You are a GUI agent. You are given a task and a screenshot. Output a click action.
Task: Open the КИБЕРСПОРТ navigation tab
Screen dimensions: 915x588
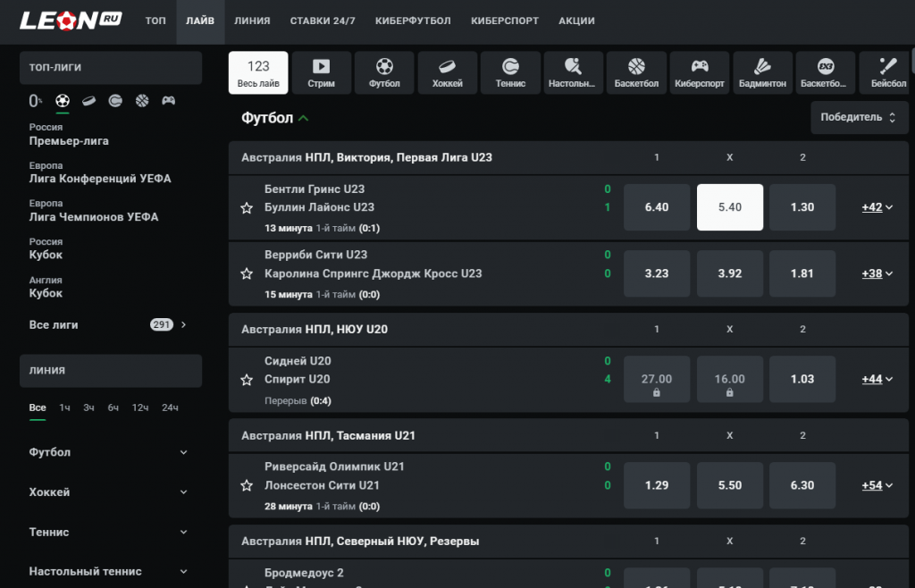pyautogui.click(x=505, y=21)
